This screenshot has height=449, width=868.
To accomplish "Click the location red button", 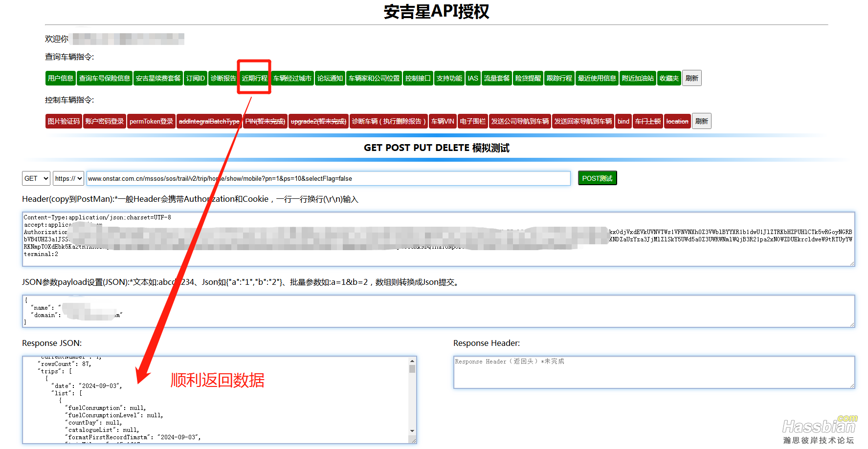I will [x=677, y=121].
